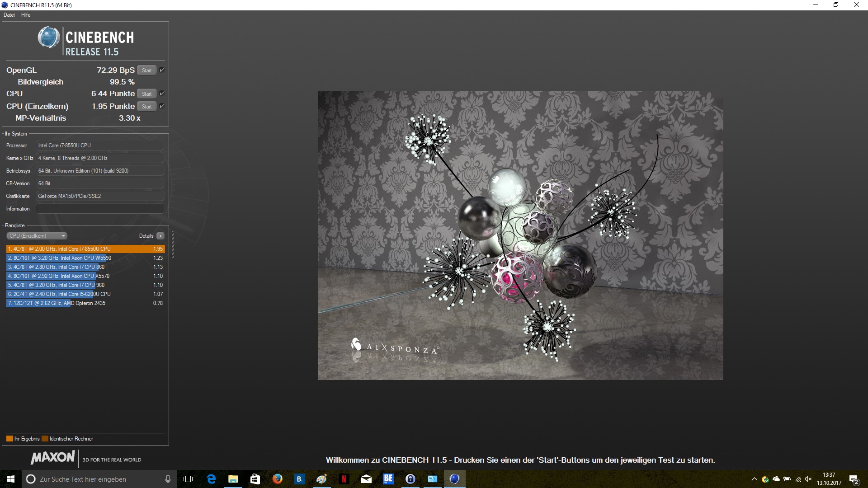The width and height of the screenshot is (868, 488).
Task: Toggle the CPU (Einzelkern) checkbox
Action: coord(162,106)
